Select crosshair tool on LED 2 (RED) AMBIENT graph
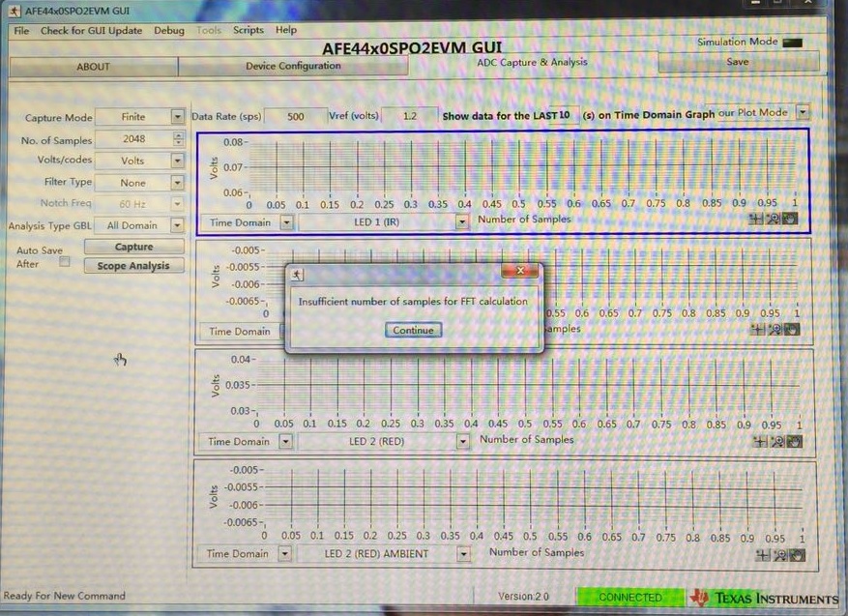Image resolution: width=848 pixels, height=616 pixels. pyautogui.click(x=763, y=555)
